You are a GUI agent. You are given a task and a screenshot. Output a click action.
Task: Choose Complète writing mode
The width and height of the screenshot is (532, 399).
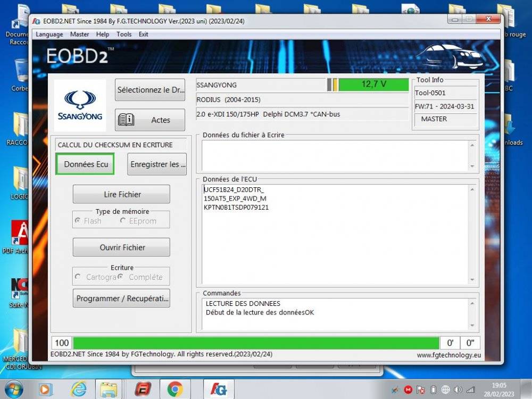pyautogui.click(x=121, y=277)
